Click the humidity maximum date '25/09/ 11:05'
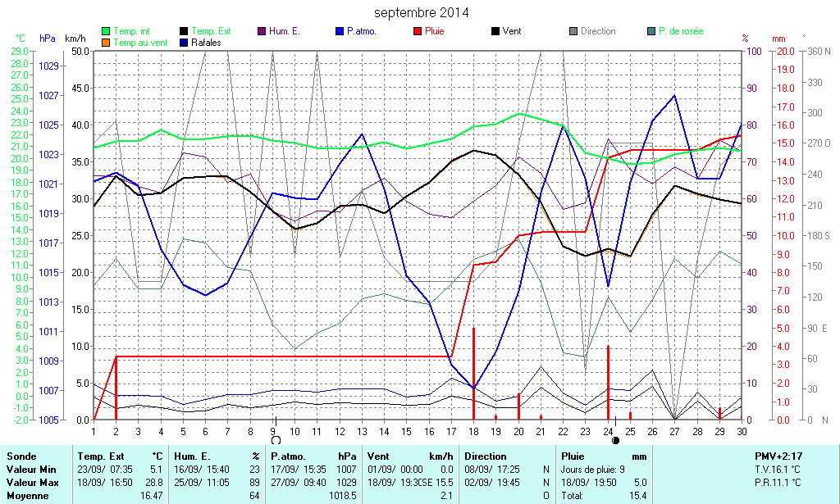 pos(202,483)
